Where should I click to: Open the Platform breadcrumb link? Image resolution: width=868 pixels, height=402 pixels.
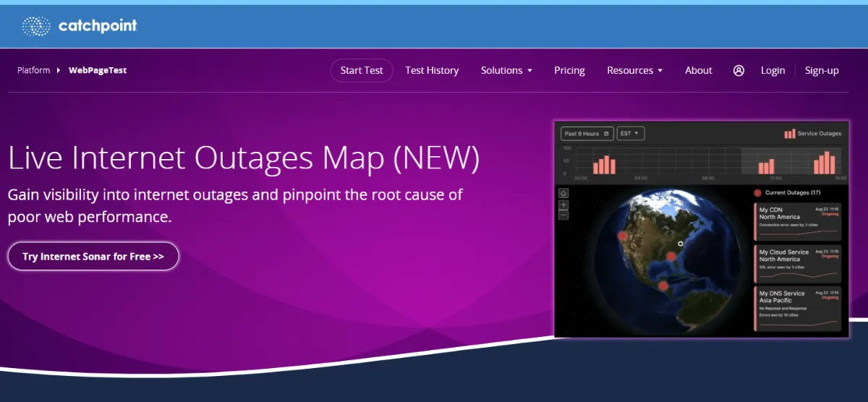[x=34, y=70]
